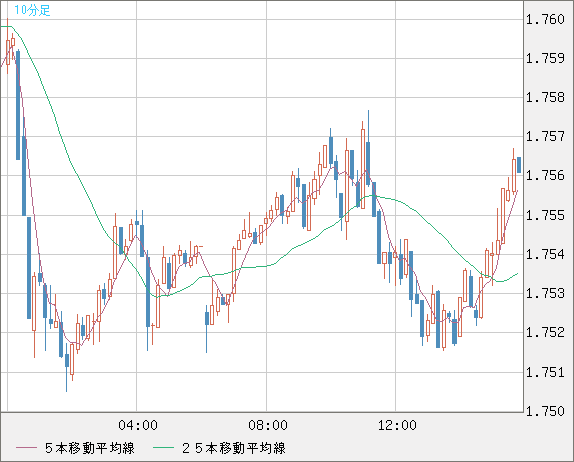
Task: Click the 1.759 price axis label
Action: point(545,58)
